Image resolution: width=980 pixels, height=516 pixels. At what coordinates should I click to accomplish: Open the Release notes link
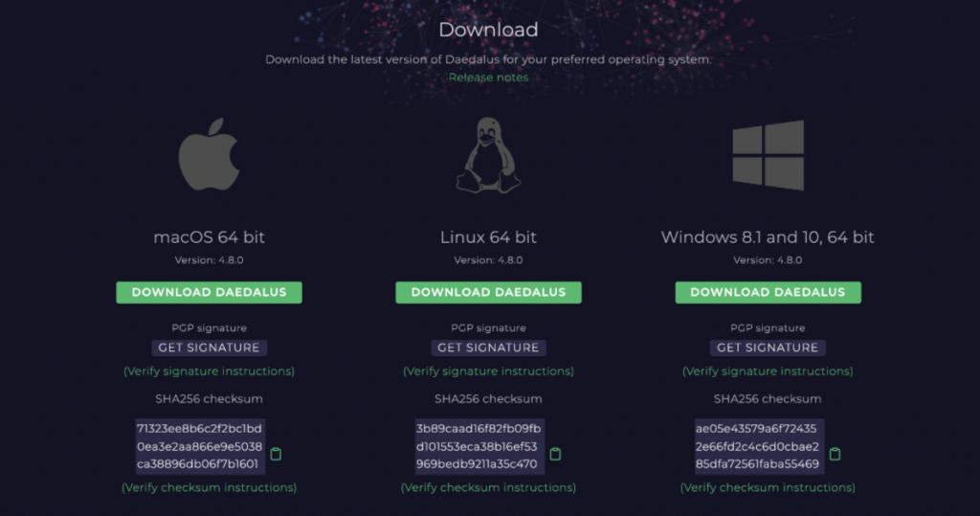point(488,78)
